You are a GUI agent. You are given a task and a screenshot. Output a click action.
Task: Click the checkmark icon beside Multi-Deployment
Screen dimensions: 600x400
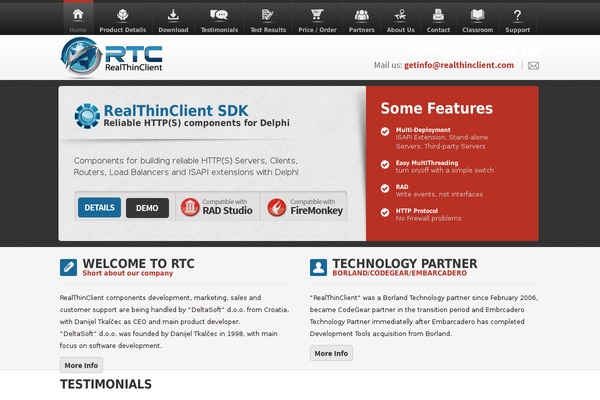coord(385,131)
